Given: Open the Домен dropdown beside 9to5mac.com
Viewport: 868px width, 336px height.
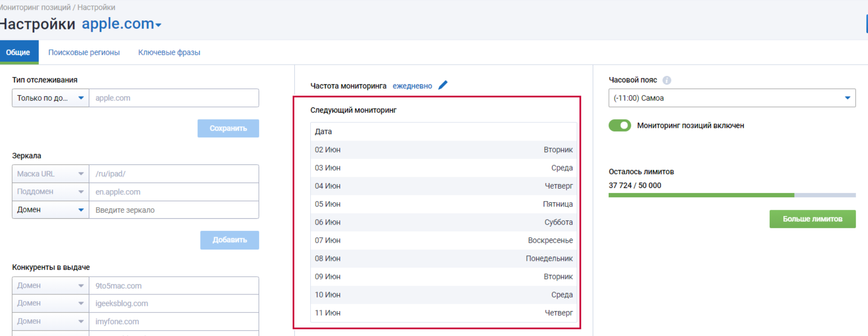Looking at the screenshot, I should pos(50,286).
